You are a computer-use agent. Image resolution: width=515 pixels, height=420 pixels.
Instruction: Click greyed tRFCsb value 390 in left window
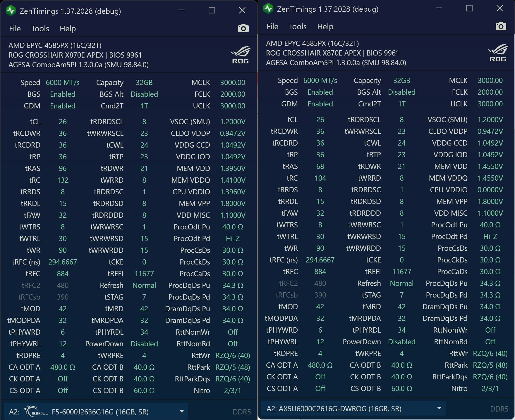pos(63,297)
